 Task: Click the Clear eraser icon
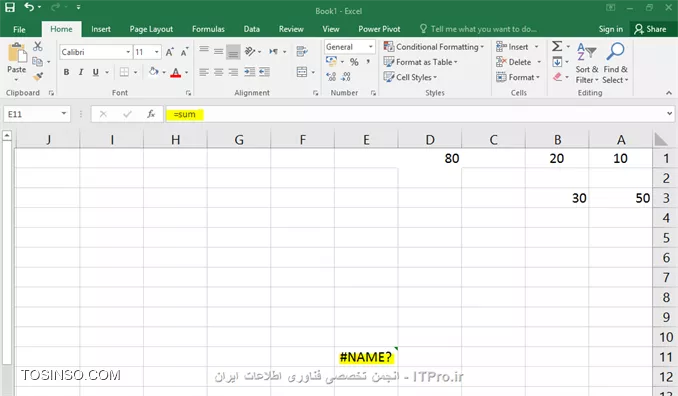click(x=557, y=77)
